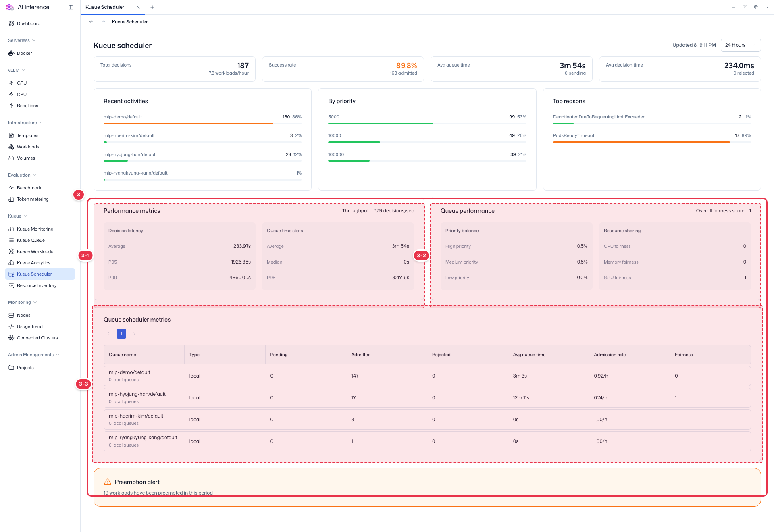774x532 pixels.
Task: Click the Volumes disk icon
Action: pyautogui.click(x=11, y=158)
